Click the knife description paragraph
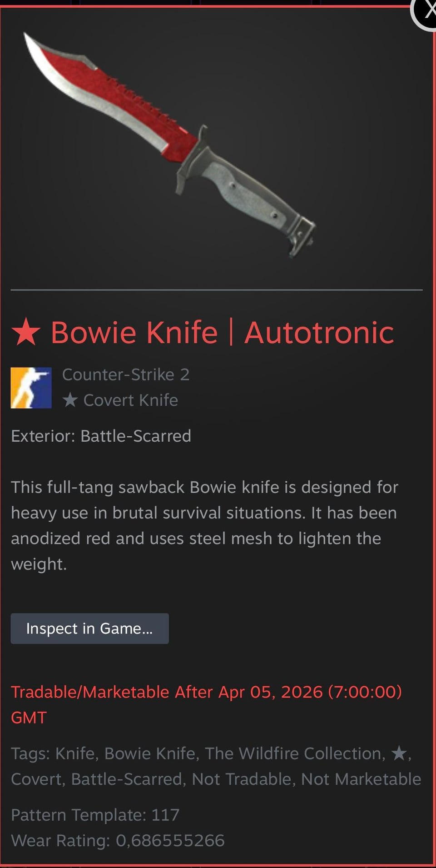Image resolution: width=436 pixels, height=868 pixels. point(204,525)
